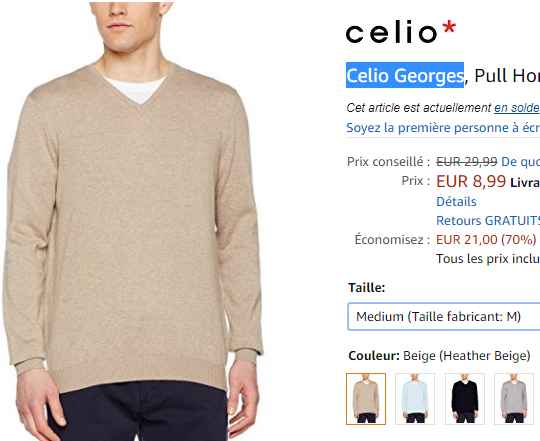Click the highlighted 'Celio Georges' title text
The image size is (540, 441).
pyautogui.click(x=405, y=75)
